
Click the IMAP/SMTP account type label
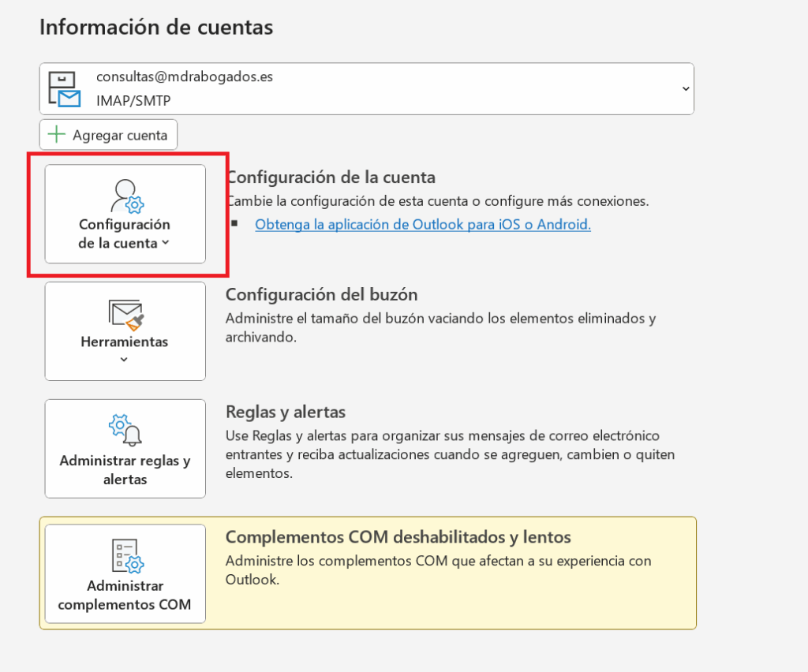coord(133,100)
